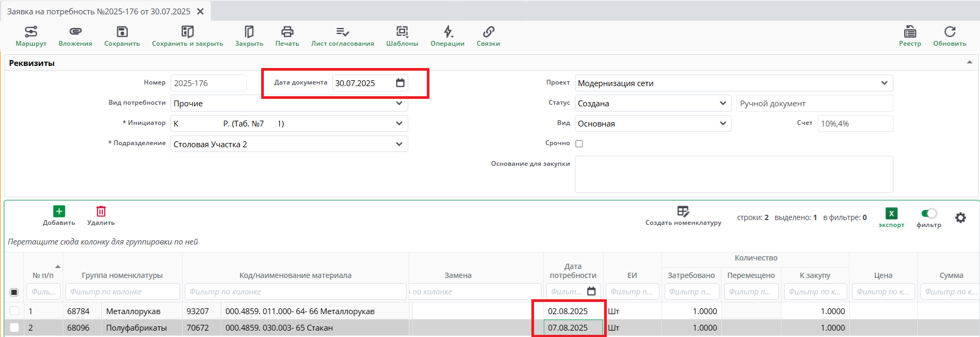Click the Печать print icon

point(287,32)
